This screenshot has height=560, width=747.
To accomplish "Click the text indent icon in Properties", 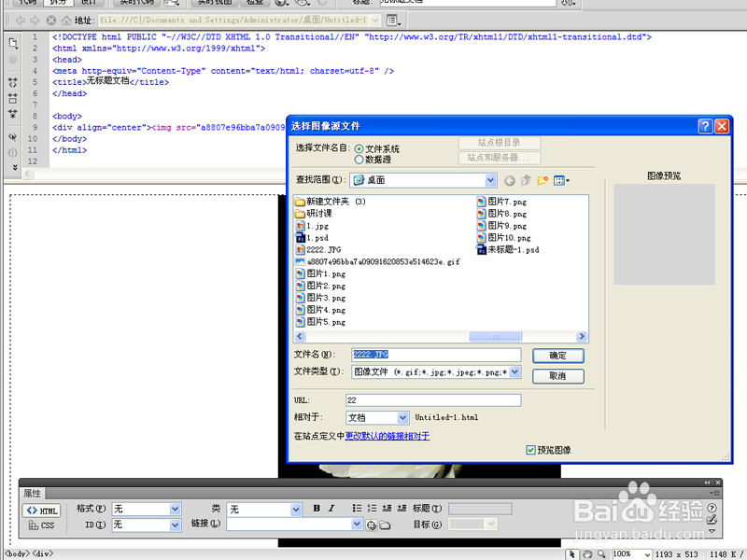I will pos(402,509).
